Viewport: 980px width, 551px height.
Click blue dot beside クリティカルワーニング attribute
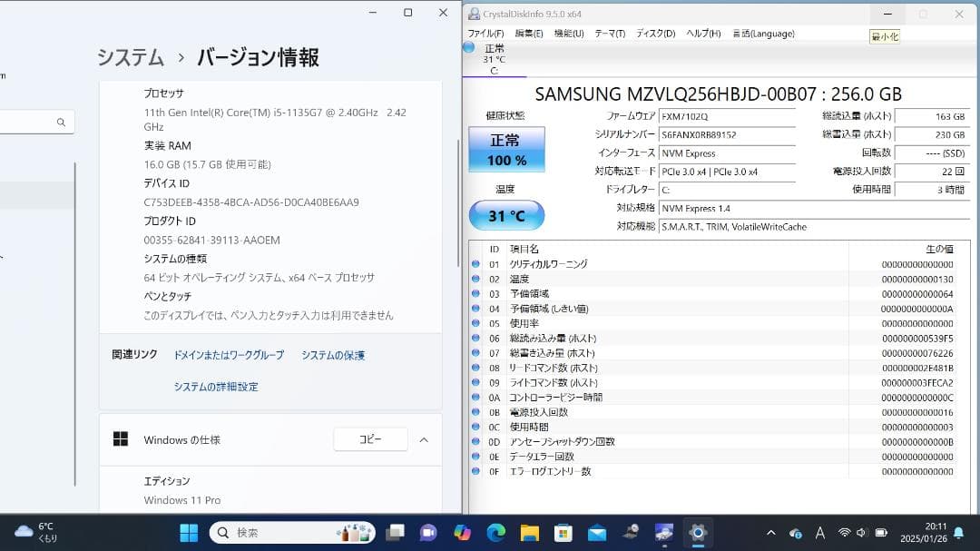(x=476, y=263)
